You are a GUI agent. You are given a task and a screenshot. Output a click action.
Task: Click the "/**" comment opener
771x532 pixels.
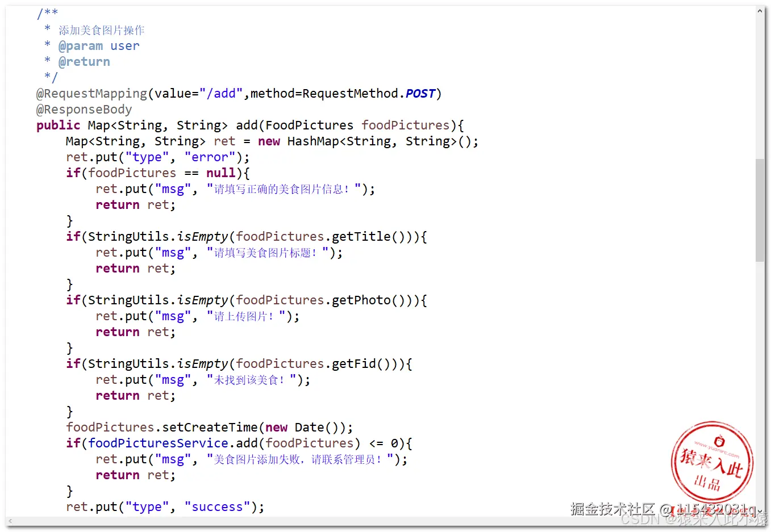click(x=47, y=13)
